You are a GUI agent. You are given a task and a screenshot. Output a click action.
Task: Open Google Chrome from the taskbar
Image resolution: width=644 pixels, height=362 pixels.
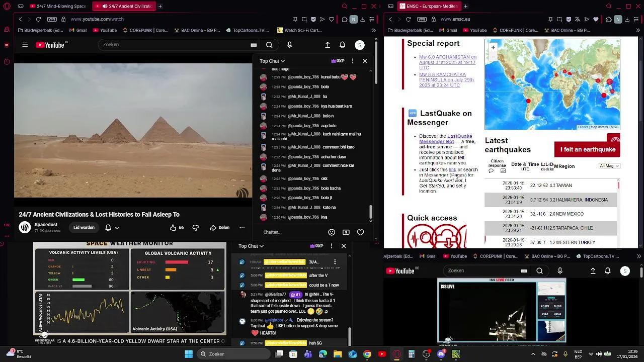pos(367,354)
